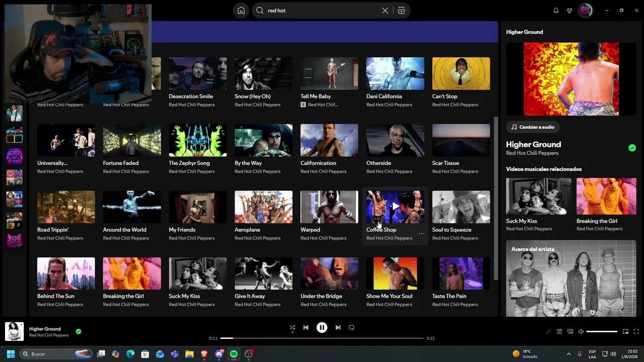Open the Can't Stop video
The height and width of the screenshot is (362, 644).
point(461,73)
